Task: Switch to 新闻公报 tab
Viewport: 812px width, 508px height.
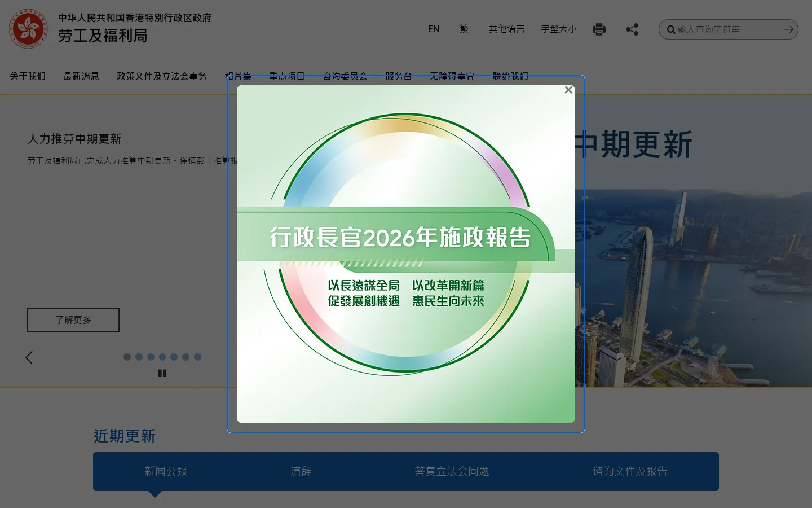Action: click(x=166, y=471)
